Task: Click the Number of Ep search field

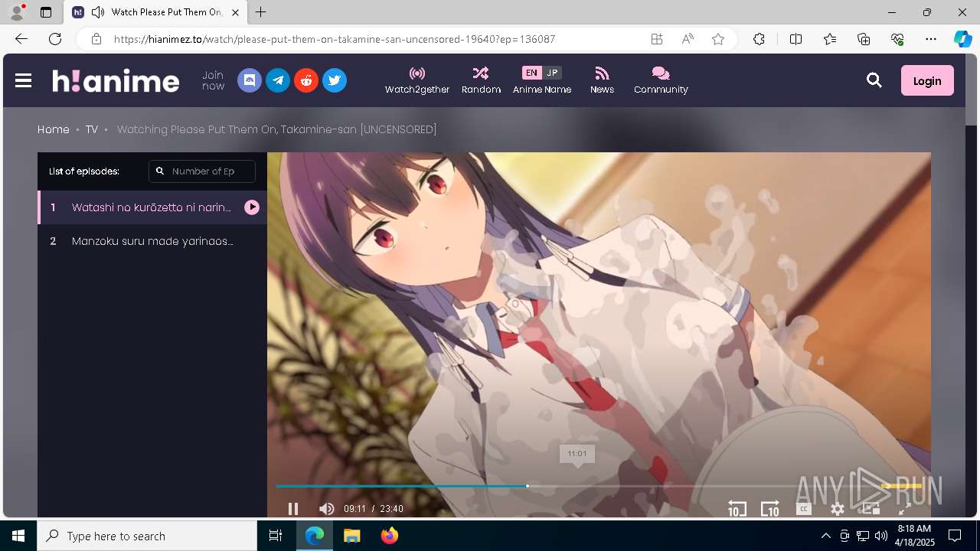Action: click(x=202, y=171)
